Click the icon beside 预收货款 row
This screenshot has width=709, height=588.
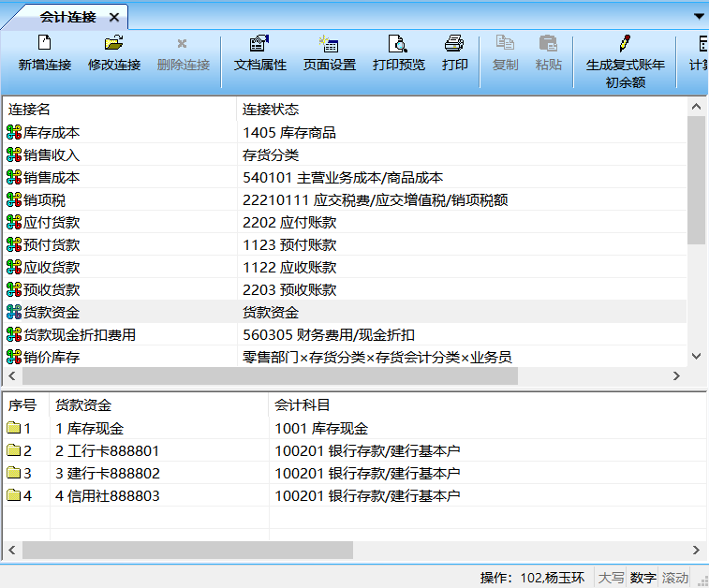[14, 289]
